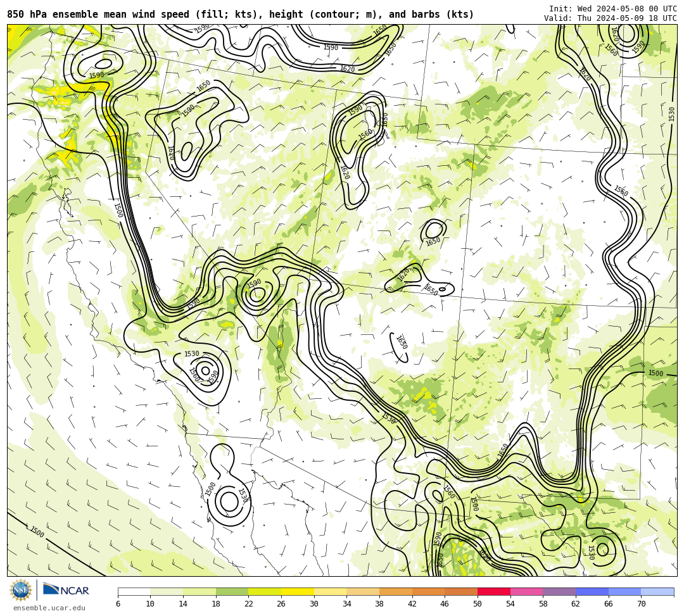
Task: Click the colorbar tick label 18
Action: [x=216, y=604]
